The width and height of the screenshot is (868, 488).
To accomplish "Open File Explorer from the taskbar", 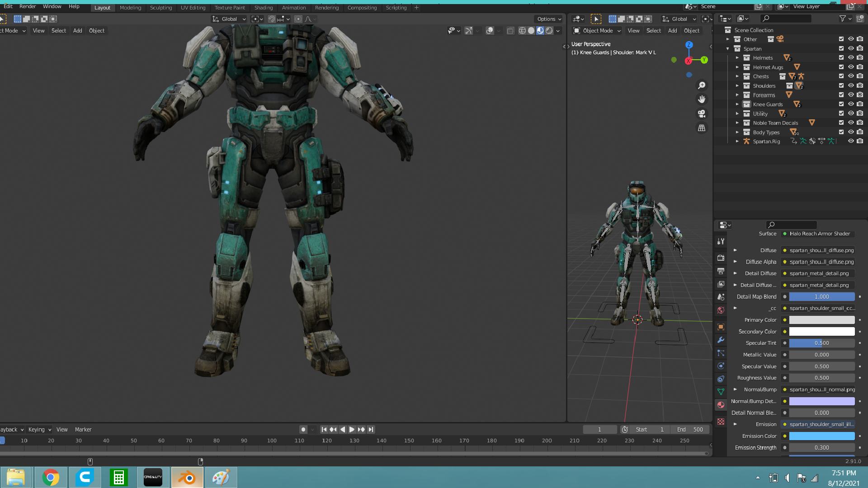I will [x=16, y=478].
